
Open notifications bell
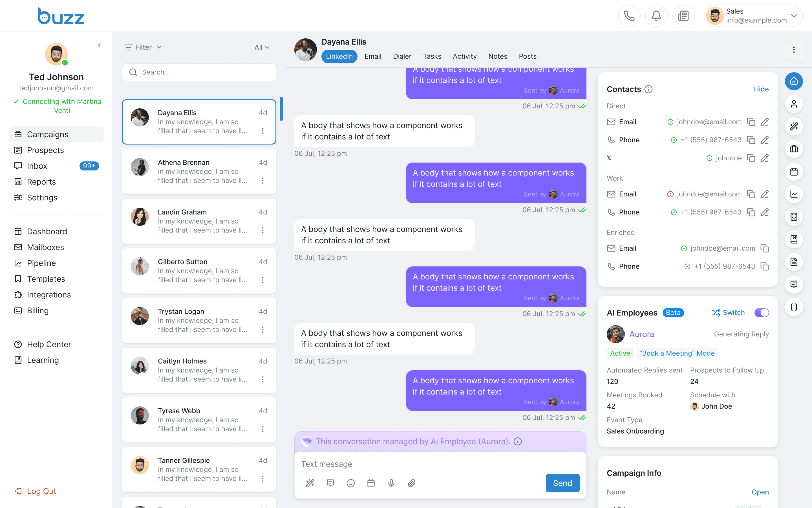pos(656,16)
